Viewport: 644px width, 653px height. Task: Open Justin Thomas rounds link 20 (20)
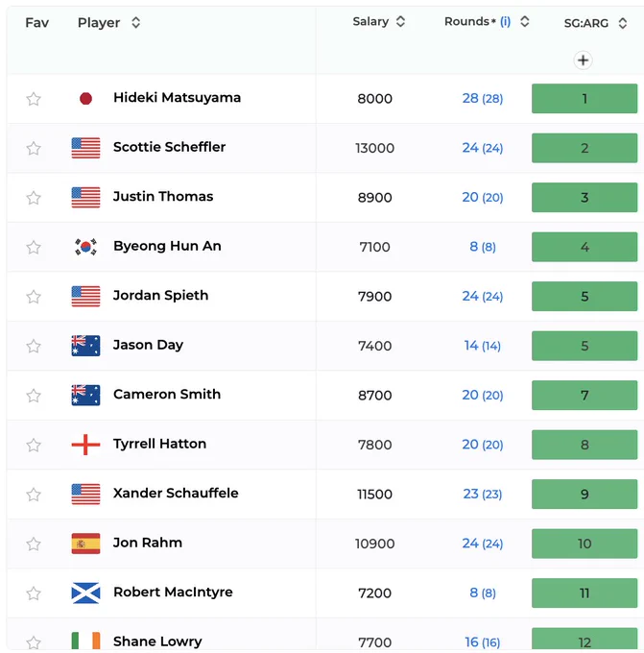click(x=483, y=198)
